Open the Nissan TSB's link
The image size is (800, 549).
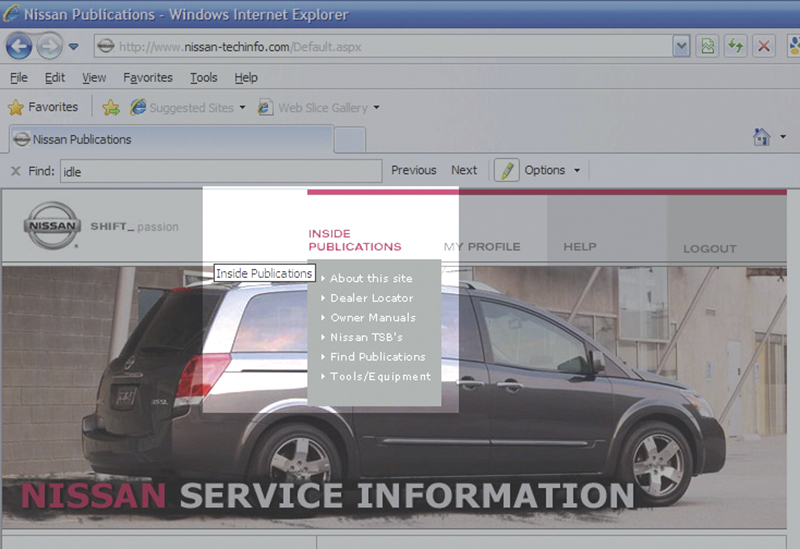[x=366, y=337]
